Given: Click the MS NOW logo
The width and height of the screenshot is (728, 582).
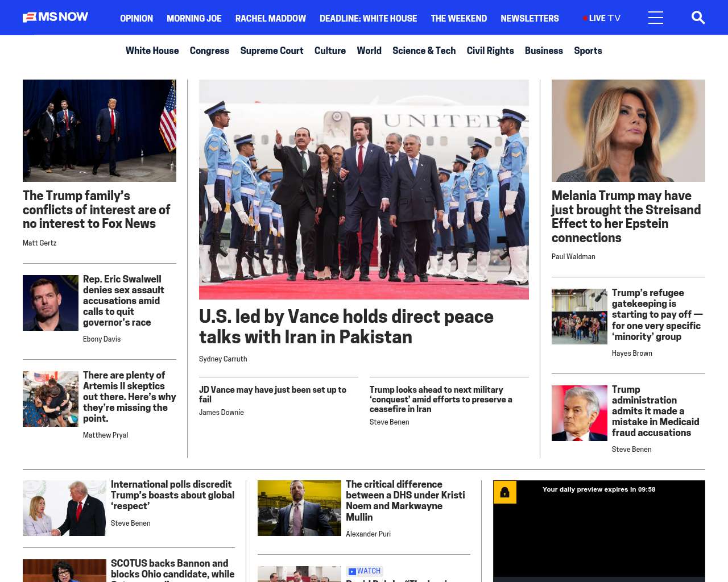Looking at the screenshot, I should click(55, 17).
